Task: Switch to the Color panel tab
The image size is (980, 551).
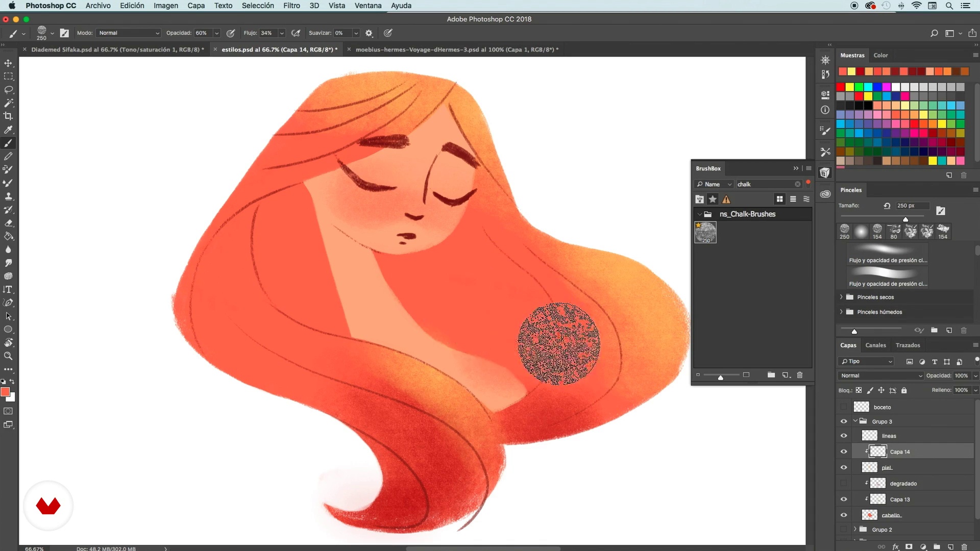Action: point(880,55)
